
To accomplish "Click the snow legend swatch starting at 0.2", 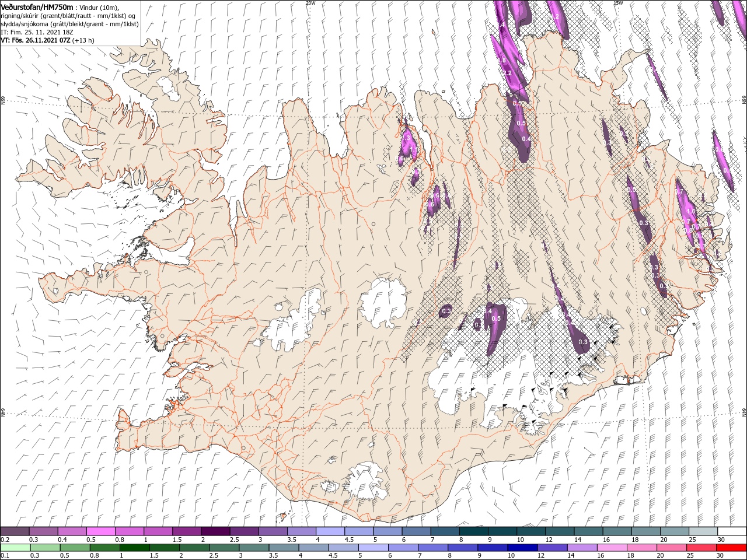I will tap(15, 531).
